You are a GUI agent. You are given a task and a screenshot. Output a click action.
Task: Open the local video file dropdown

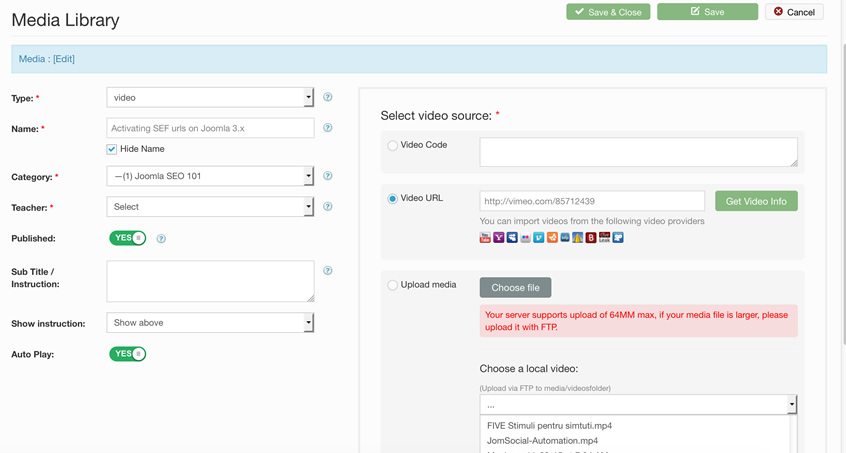pyautogui.click(x=638, y=404)
